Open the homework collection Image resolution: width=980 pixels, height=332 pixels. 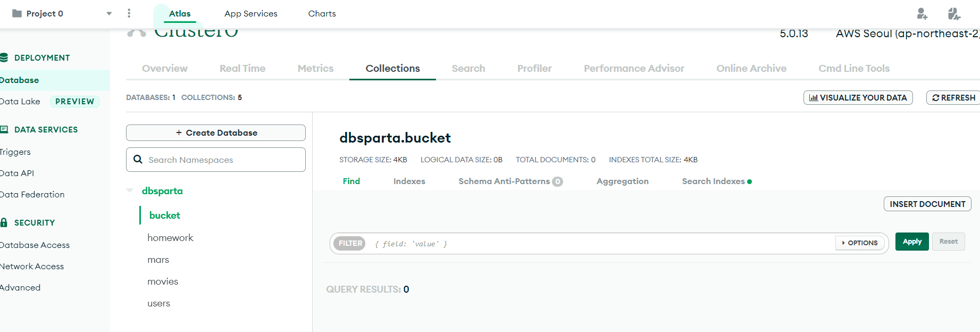point(170,238)
